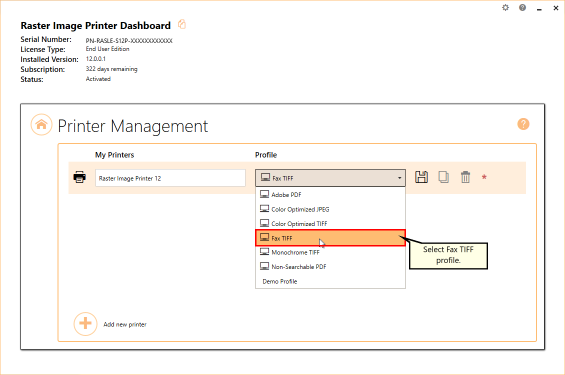
Task: Select Adobe PDF profile from list
Action: [x=330, y=195]
